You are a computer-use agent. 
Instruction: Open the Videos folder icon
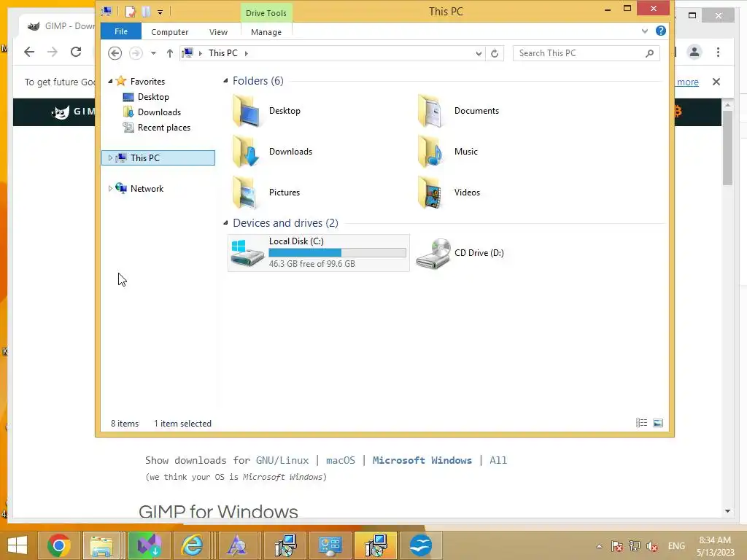tap(430, 192)
